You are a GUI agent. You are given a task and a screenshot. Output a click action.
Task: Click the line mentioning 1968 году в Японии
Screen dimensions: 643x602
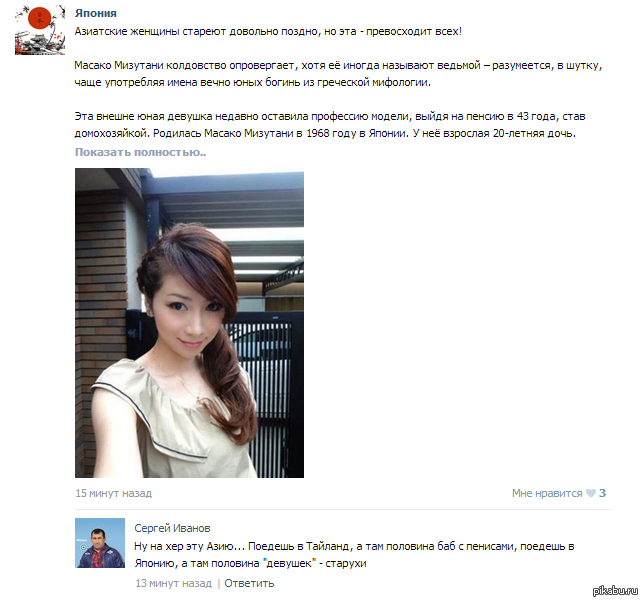tap(325, 134)
